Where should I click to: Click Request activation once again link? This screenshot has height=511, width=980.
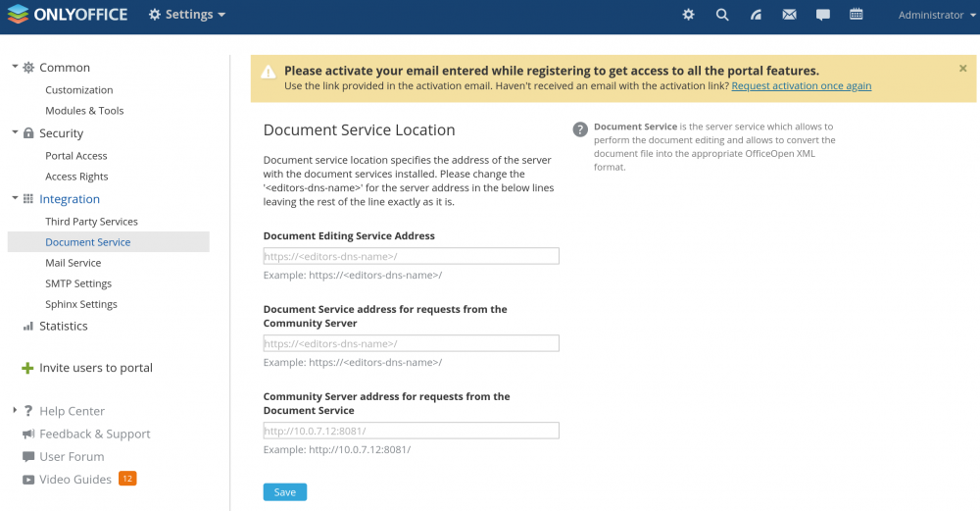coord(802,86)
